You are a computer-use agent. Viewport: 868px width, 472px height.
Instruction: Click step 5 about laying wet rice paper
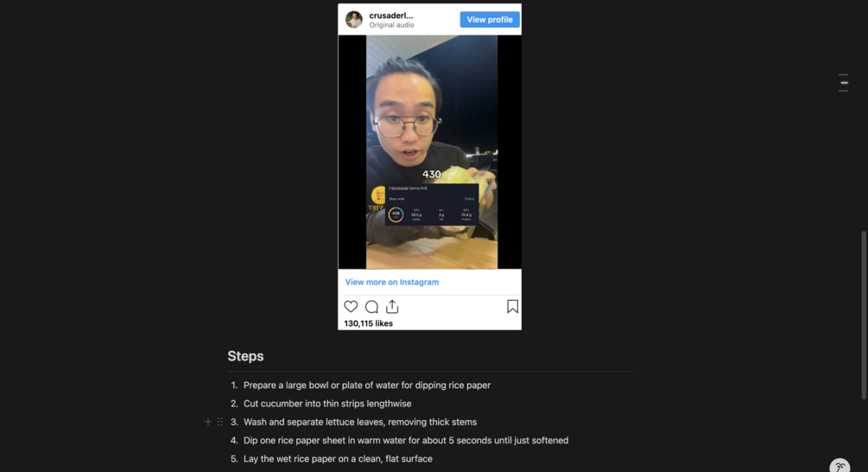point(338,459)
